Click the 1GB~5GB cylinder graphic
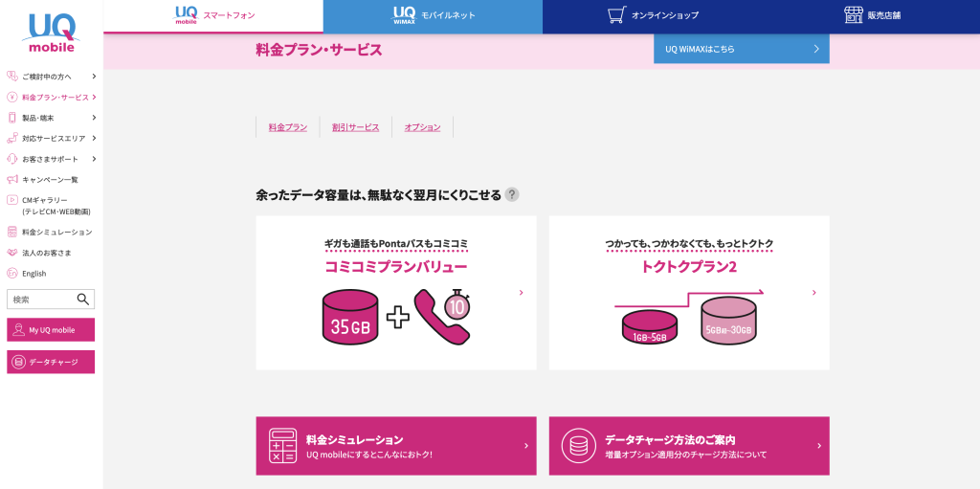The width and height of the screenshot is (980, 489). coord(650,329)
